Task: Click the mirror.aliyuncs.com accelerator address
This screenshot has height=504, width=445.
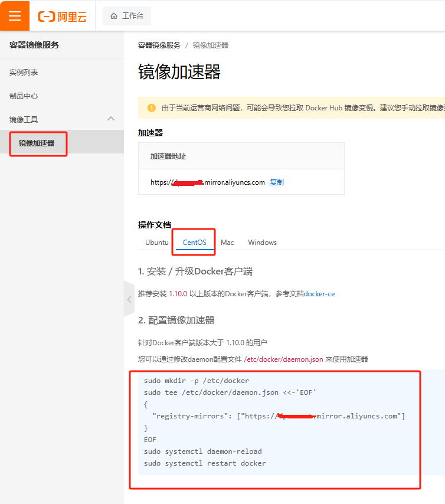Action: 208,182
